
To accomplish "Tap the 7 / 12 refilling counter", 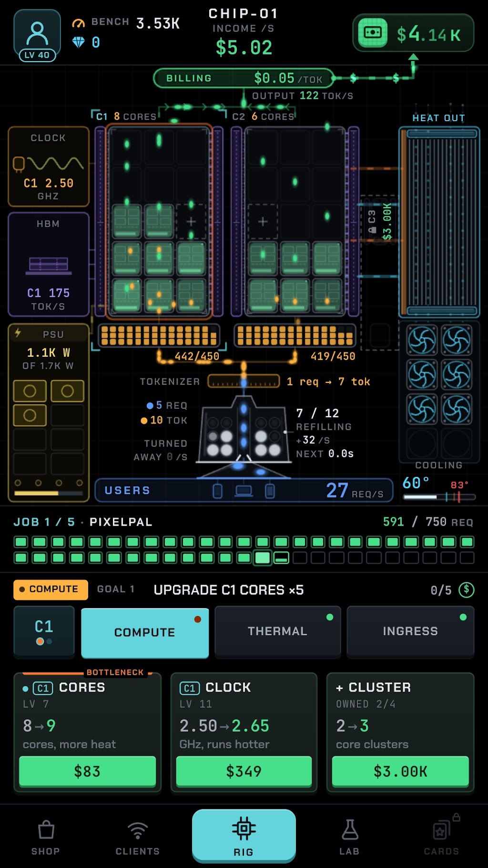I will coord(317,413).
